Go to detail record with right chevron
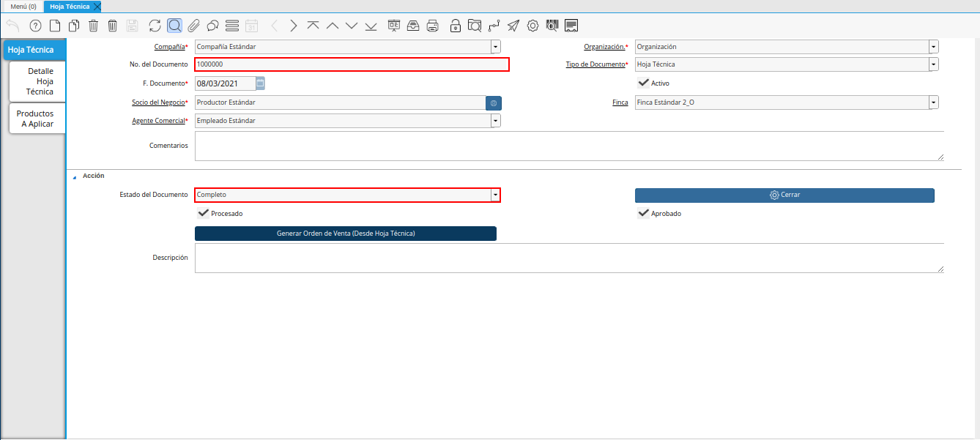 294,26
